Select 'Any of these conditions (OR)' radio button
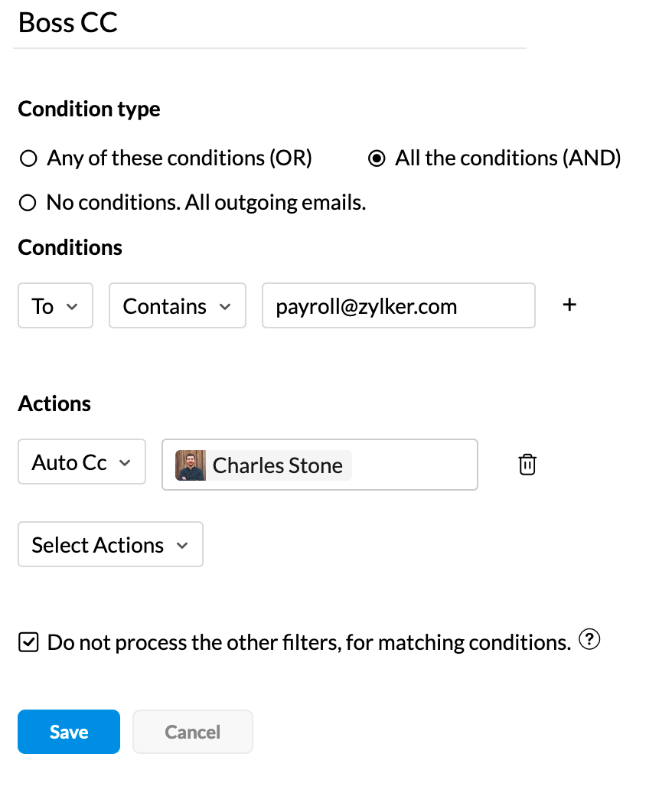The width and height of the screenshot is (672, 793). pos(28,158)
